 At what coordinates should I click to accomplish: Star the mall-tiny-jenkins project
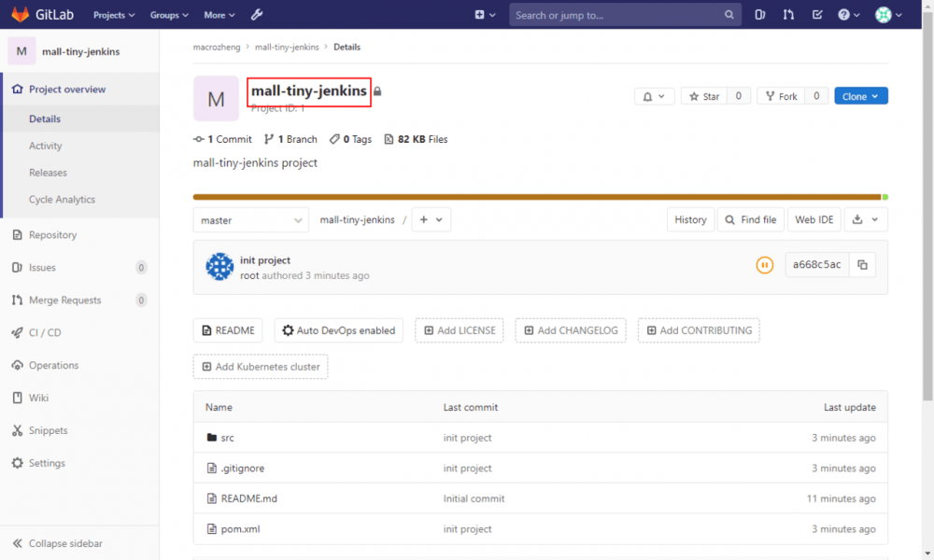(703, 95)
